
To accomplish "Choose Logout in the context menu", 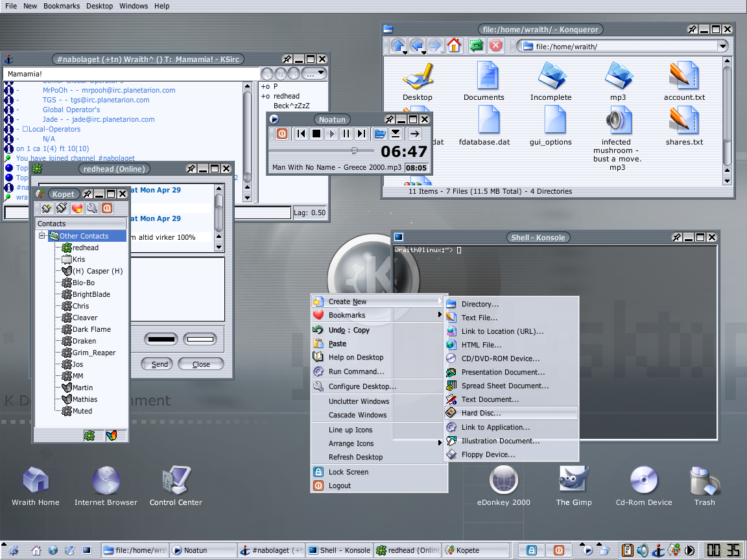I will pyautogui.click(x=379, y=485).
